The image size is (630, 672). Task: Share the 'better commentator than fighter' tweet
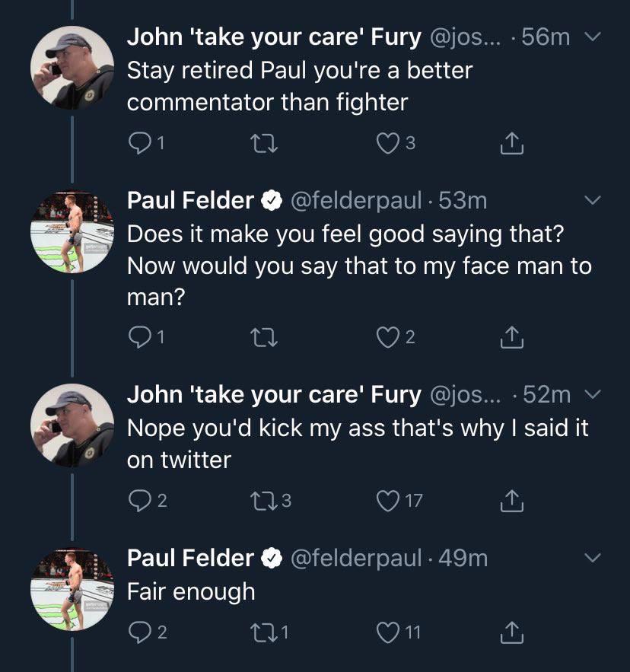(x=512, y=143)
